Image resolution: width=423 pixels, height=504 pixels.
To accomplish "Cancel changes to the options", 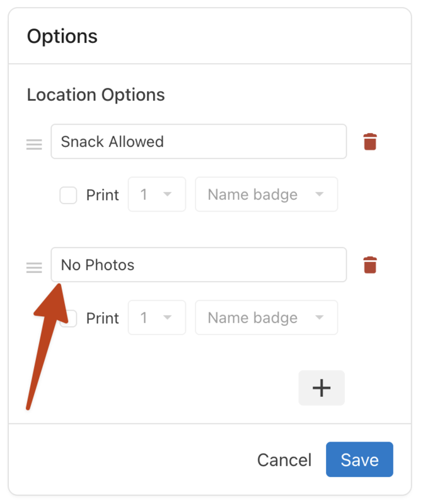I will 284,459.
